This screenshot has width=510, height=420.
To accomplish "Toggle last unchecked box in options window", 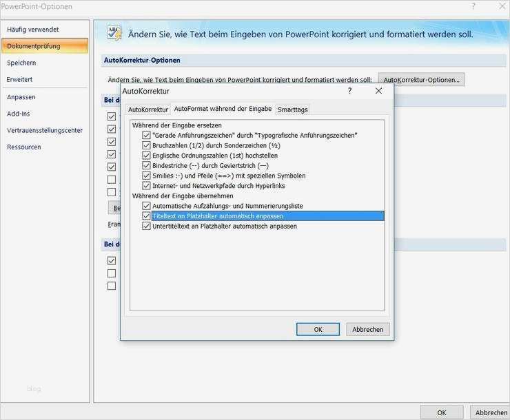I will (112, 286).
